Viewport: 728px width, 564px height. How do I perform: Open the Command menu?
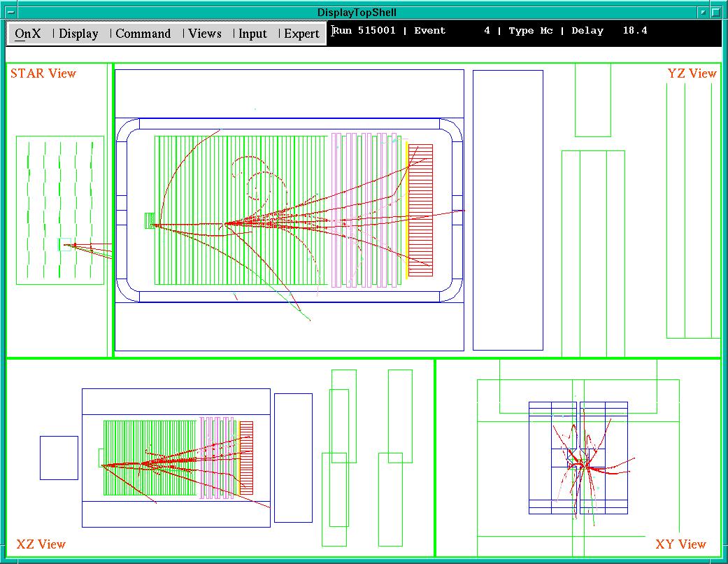(x=143, y=34)
